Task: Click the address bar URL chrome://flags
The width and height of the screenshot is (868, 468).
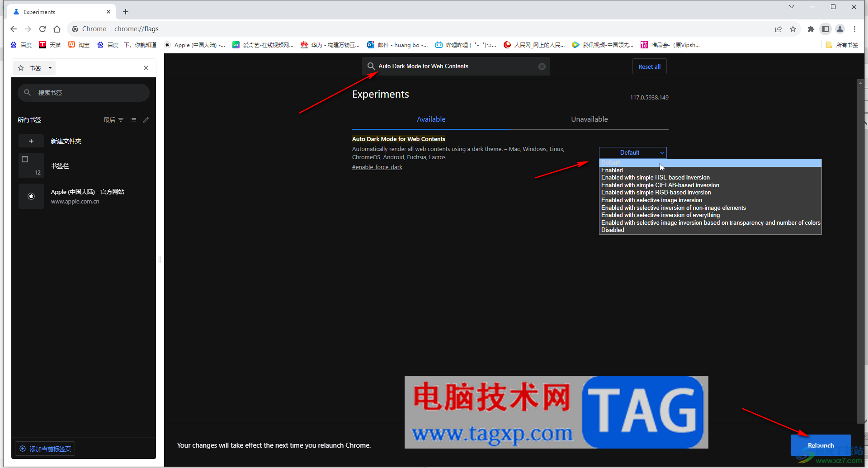Action: tap(137, 29)
